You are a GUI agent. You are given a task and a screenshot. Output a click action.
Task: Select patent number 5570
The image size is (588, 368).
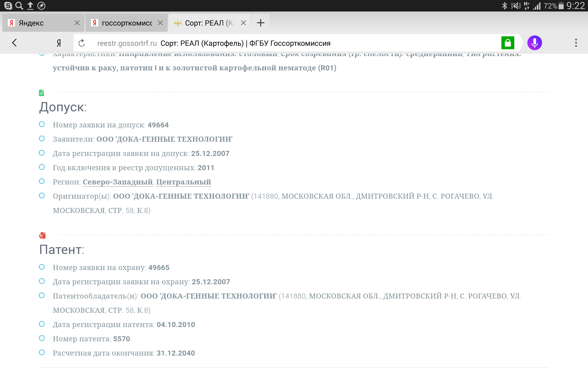[122, 339]
